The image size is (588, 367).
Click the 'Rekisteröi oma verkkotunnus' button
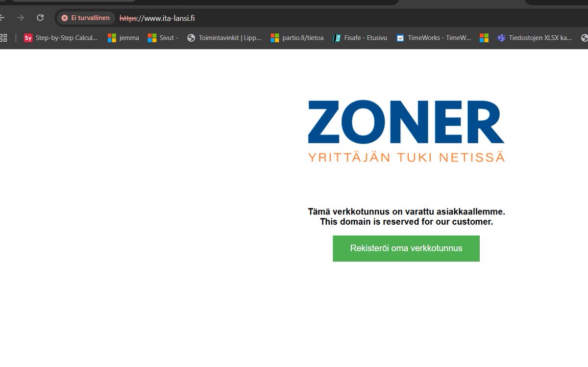(406, 248)
